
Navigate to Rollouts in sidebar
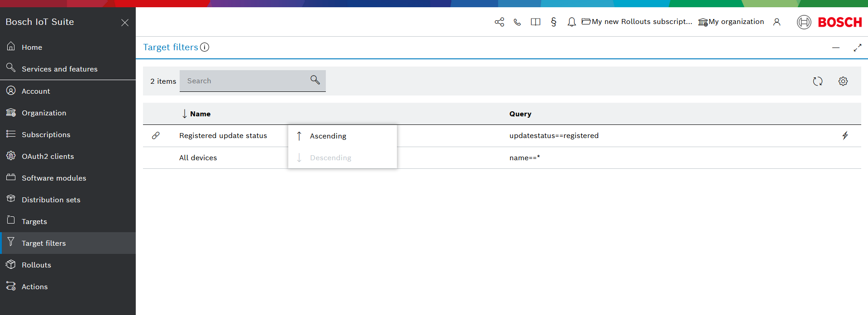pos(36,265)
